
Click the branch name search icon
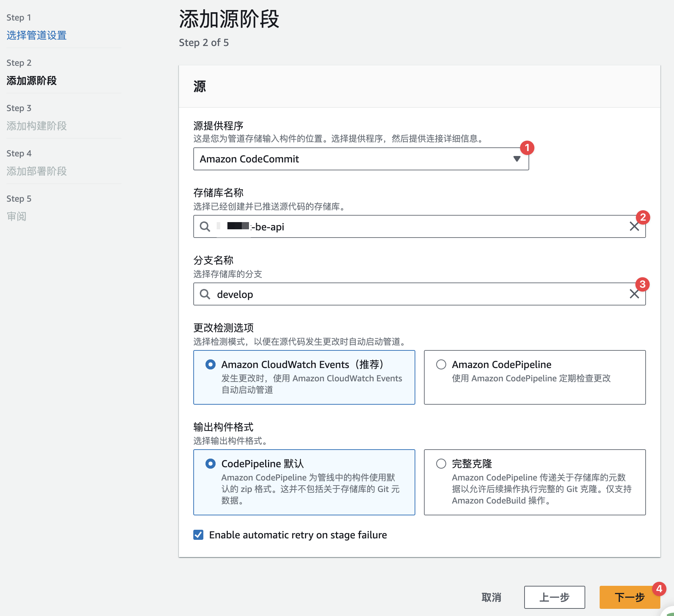point(205,294)
